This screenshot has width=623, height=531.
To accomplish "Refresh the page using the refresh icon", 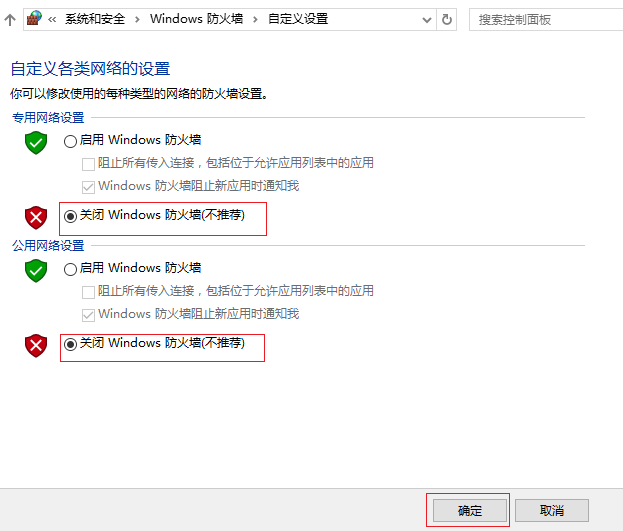I will (447, 19).
